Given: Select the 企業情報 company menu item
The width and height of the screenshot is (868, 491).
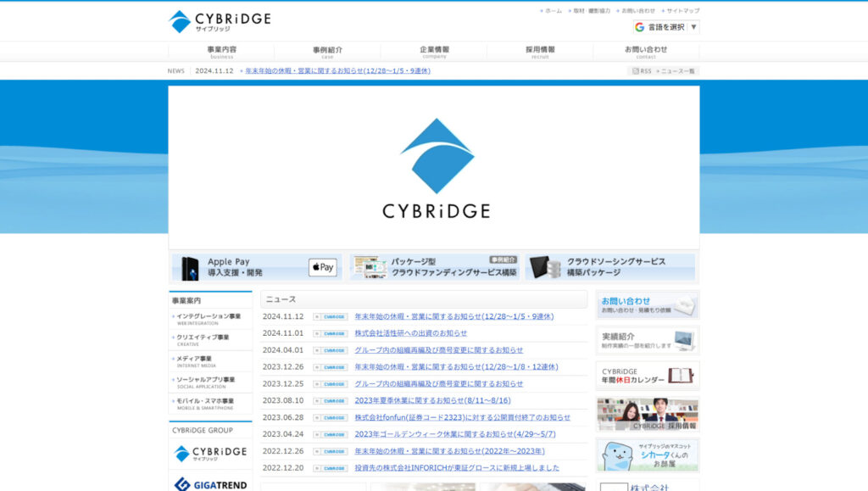Looking at the screenshot, I should click(434, 52).
